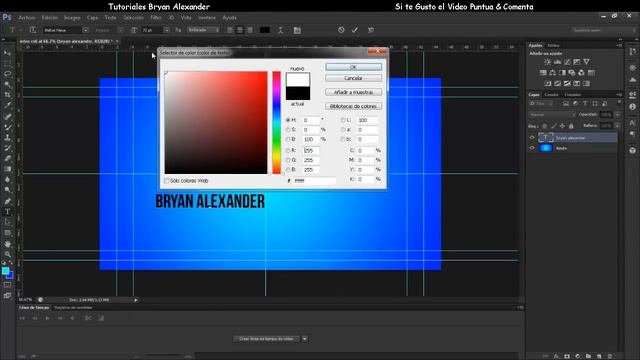Add a Curves adjustment
Viewport: 640px width, 360px height.
click(x=567, y=62)
